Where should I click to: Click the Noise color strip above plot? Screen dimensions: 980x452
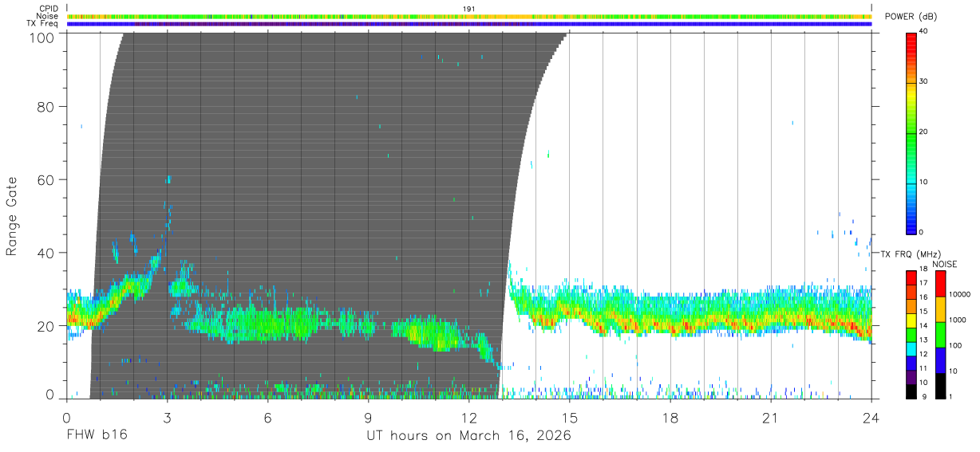point(469,16)
